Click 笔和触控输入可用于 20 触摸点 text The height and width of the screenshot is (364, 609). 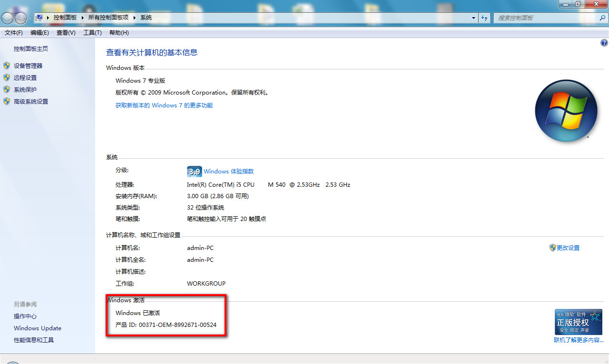226,219
